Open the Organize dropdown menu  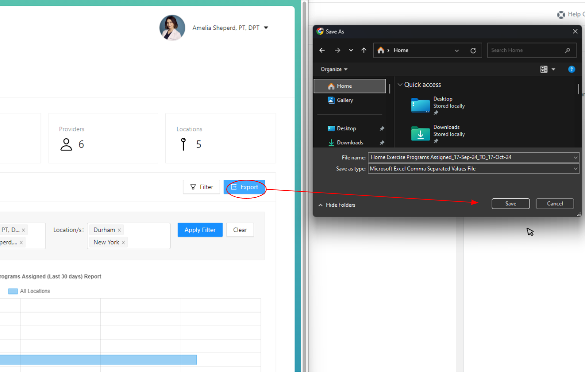[x=334, y=69]
